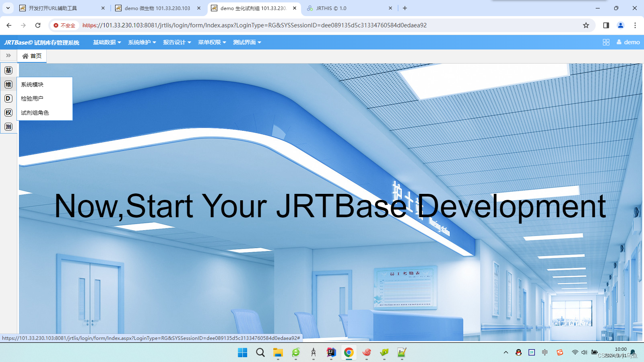
Task: Reload the current page
Action: (x=38, y=25)
